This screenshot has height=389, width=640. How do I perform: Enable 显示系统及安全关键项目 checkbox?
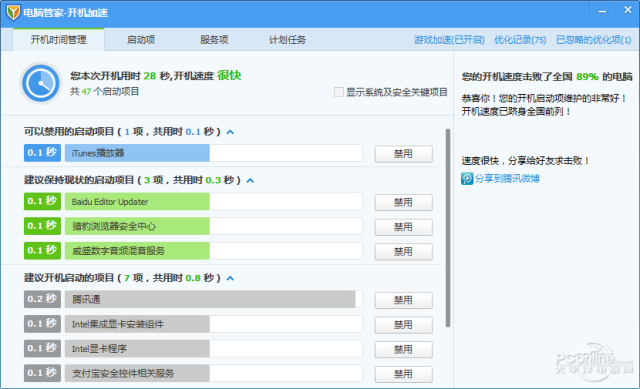[338, 92]
